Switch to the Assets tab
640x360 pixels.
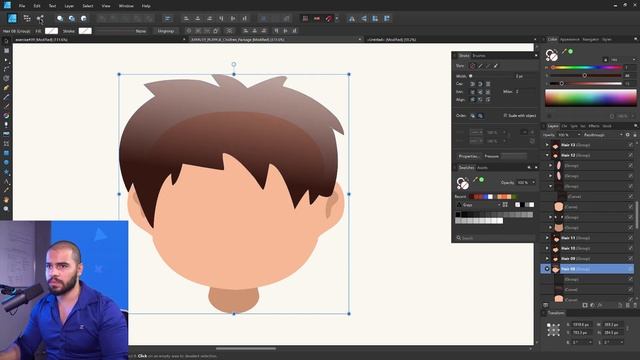click(x=482, y=167)
